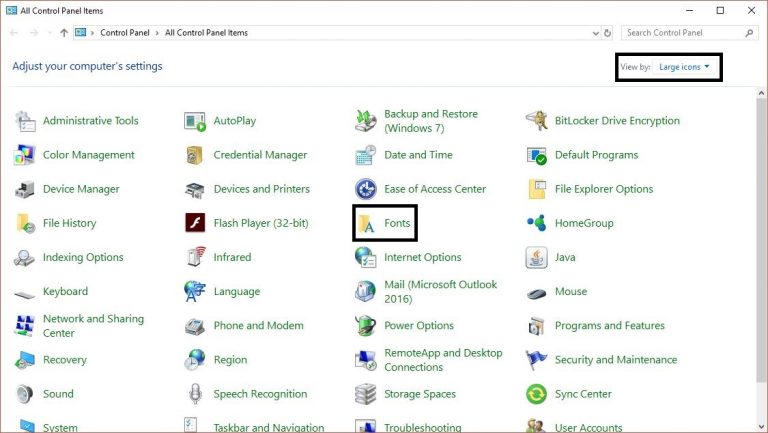Click the Phone and Modem icon
768x433 pixels.
point(195,326)
